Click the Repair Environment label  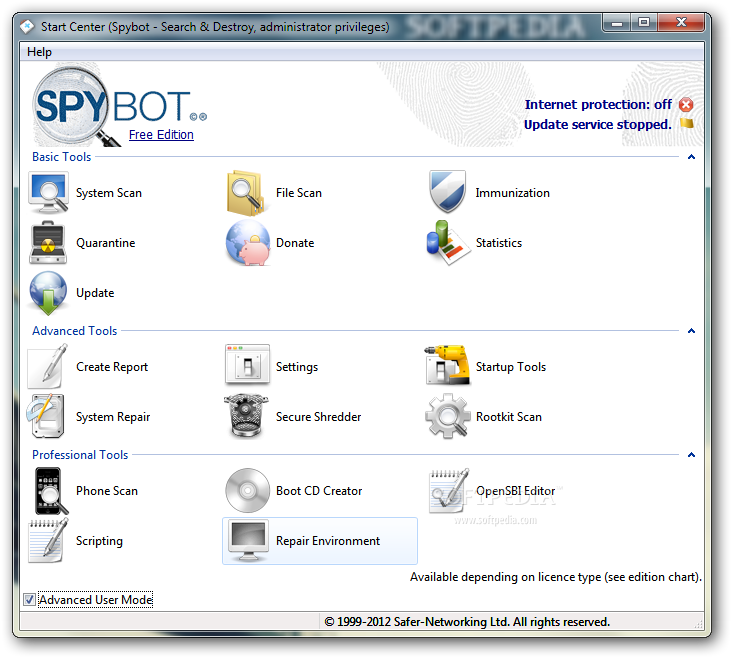click(x=328, y=541)
